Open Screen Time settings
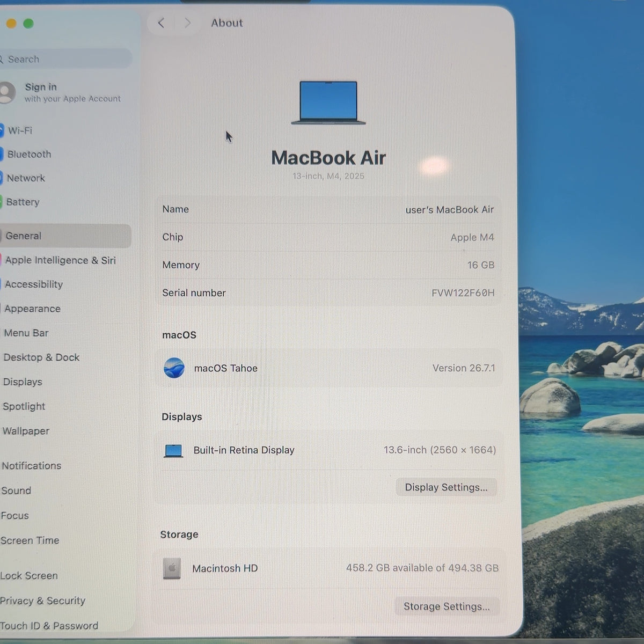 [x=30, y=540]
